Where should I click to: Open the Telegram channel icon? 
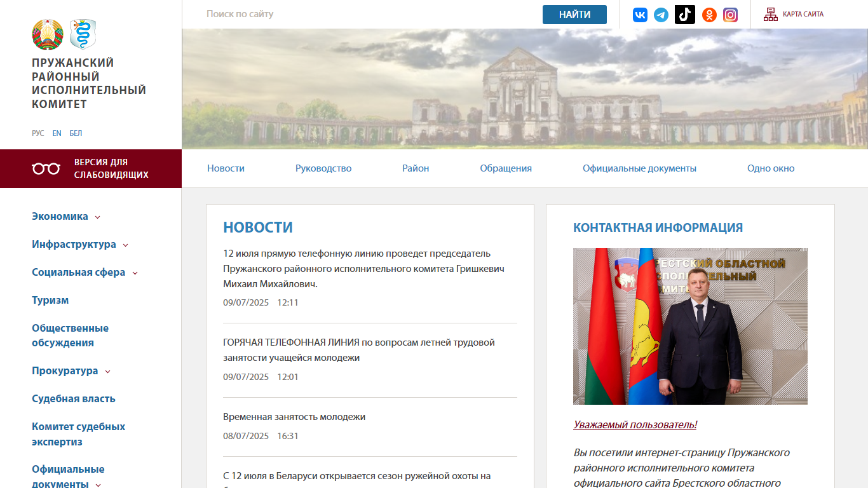(661, 15)
